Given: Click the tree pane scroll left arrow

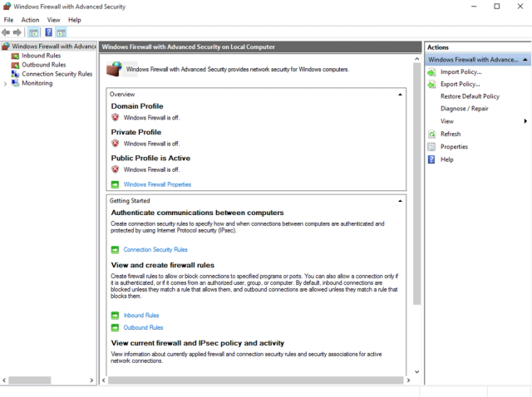Looking at the screenshot, I should coord(4,380).
